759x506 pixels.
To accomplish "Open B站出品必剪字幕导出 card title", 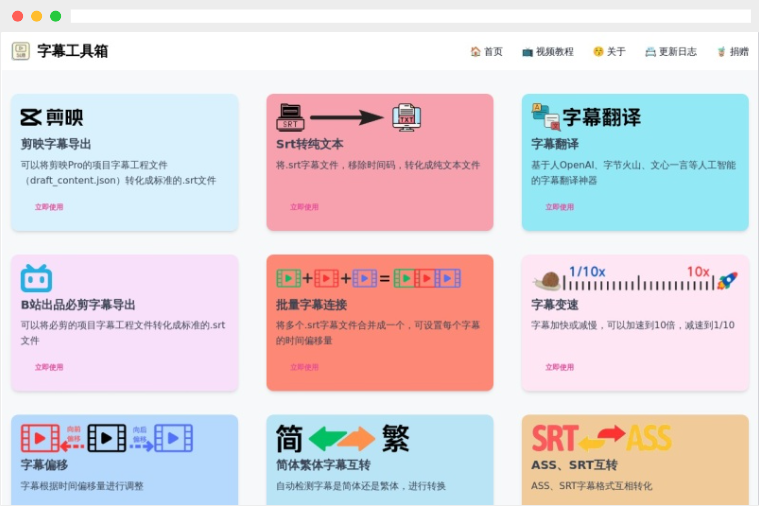I will click(x=78, y=305).
